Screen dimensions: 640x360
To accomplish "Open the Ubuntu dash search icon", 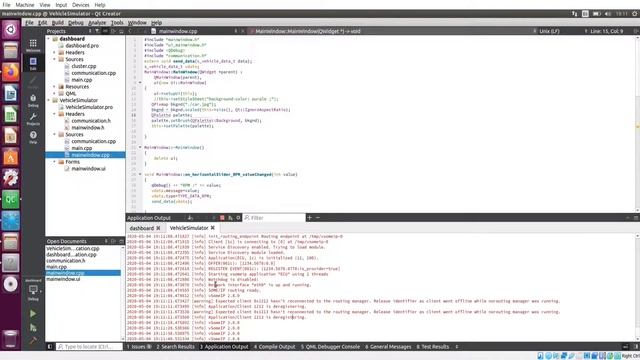I will pos(11,29).
